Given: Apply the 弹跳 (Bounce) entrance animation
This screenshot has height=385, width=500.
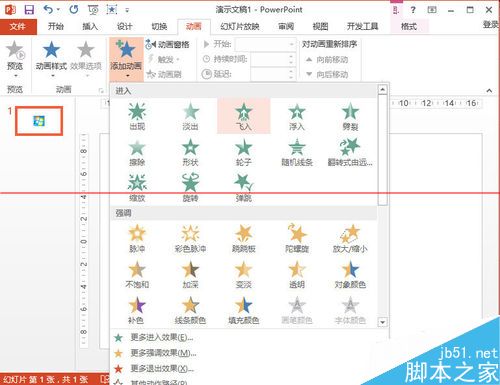Looking at the screenshot, I should (x=244, y=188).
